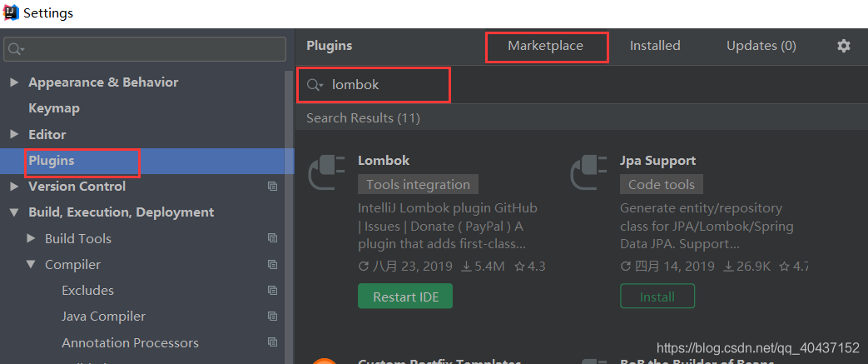Select Plugins in the settings tree
The width and height of the screenshot is (868, 364).
tap(52, 161)
